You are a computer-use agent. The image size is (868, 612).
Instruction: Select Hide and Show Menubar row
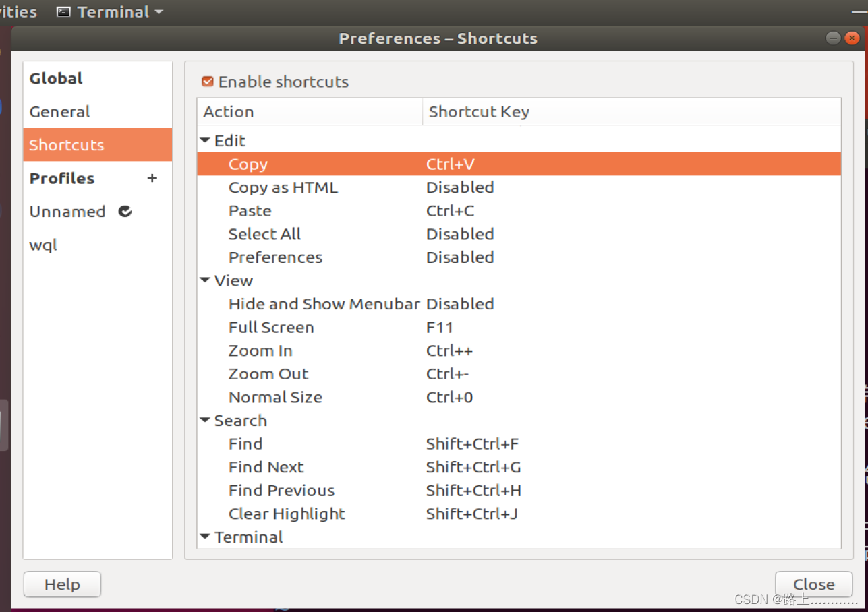[519, 304]
